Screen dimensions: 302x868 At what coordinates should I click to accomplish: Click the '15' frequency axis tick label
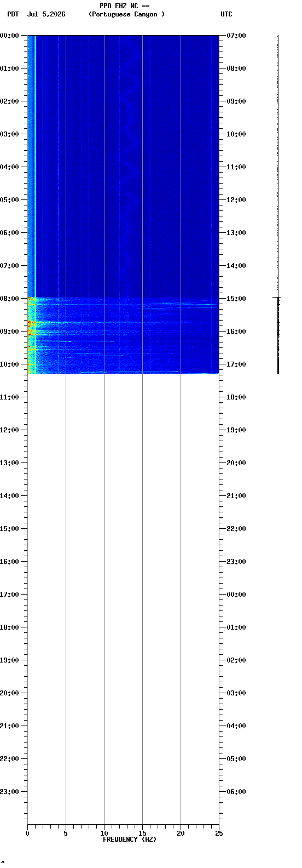click(x=142, y=833)
